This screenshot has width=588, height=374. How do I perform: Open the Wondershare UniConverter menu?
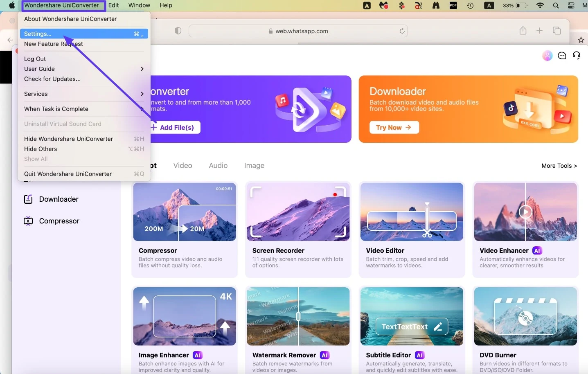(61, 5)
